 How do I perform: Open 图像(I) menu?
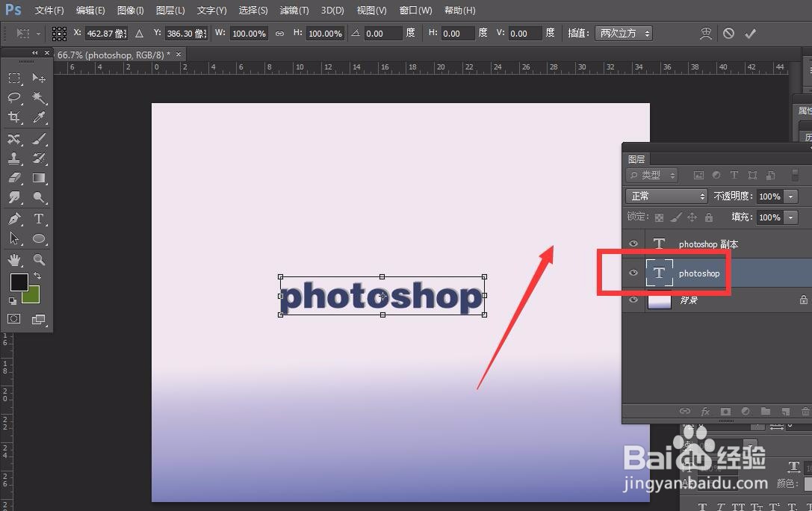131,10
